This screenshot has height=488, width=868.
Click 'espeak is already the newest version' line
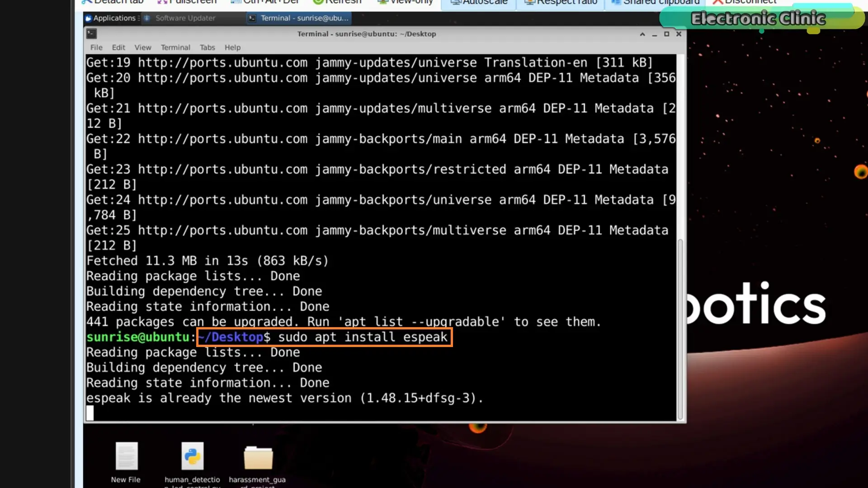point(285,398)
